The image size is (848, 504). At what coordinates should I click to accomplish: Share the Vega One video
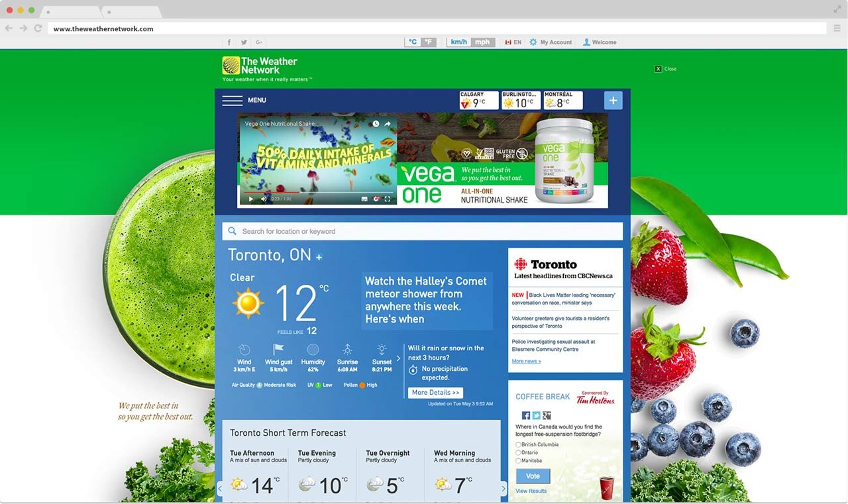388,124
